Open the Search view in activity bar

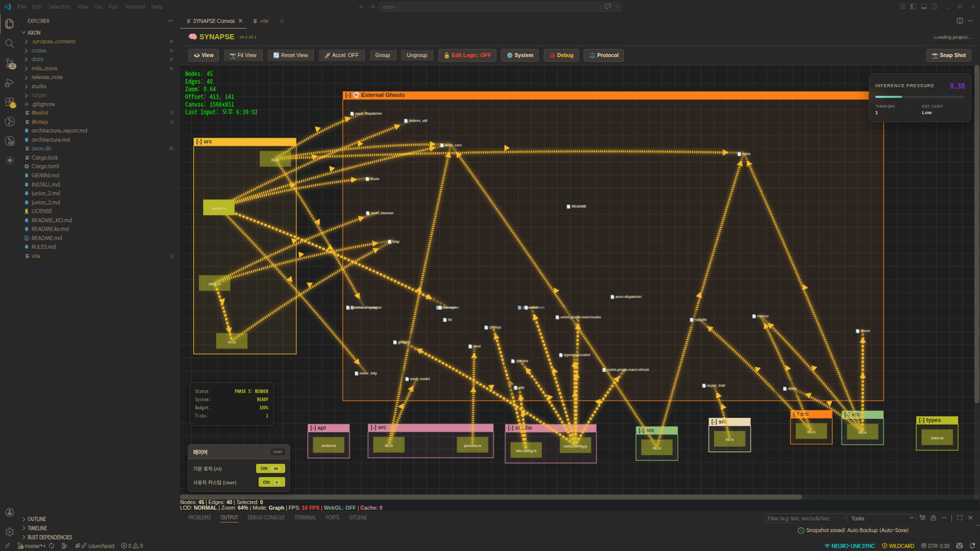(x=10, y=43)
